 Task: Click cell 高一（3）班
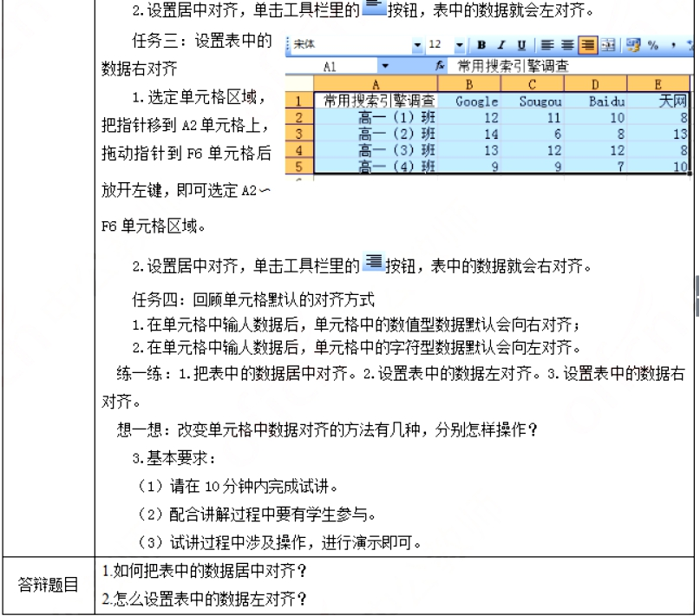tap(376, 150)
